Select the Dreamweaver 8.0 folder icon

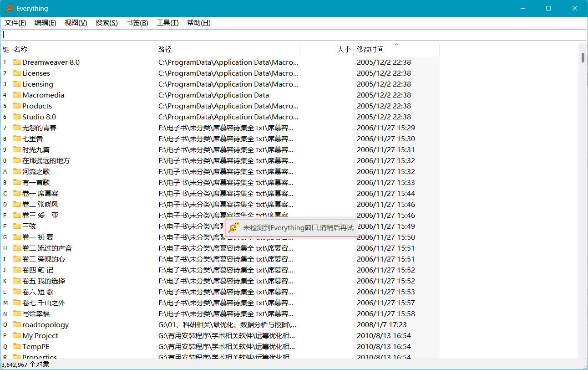coord(17,62)
